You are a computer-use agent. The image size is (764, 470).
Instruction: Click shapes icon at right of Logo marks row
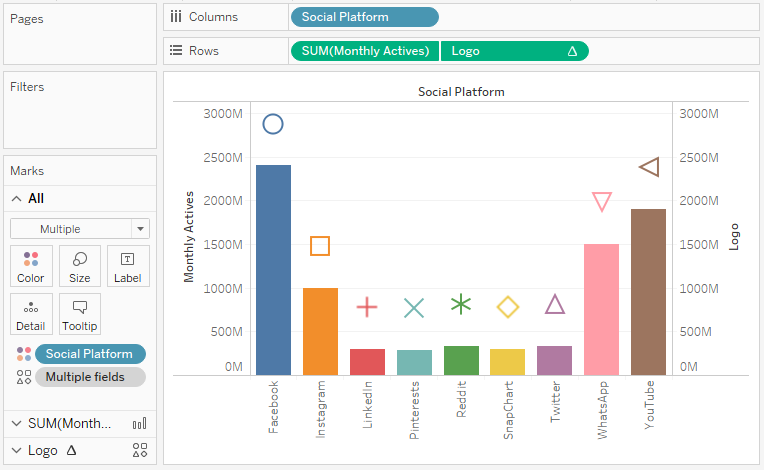(140, 450)
